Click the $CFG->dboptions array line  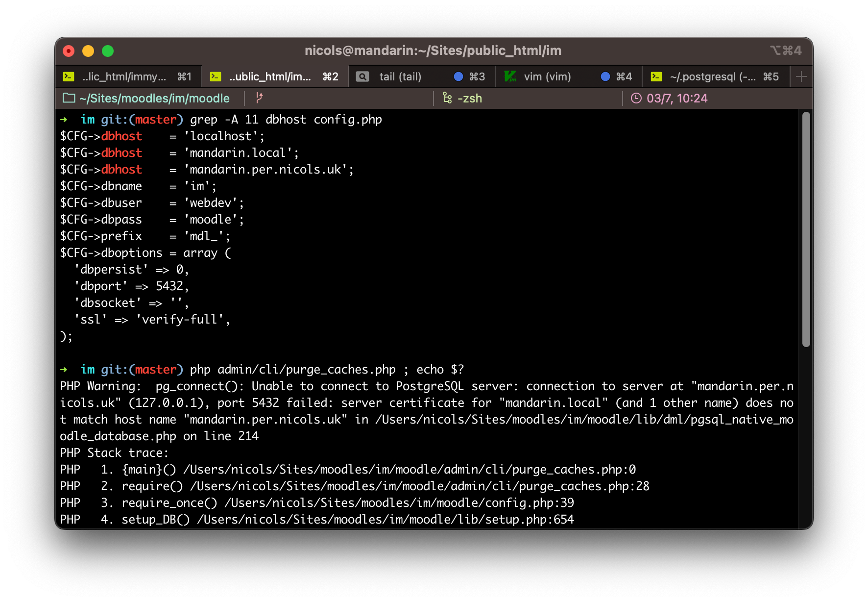click(145, 253)
